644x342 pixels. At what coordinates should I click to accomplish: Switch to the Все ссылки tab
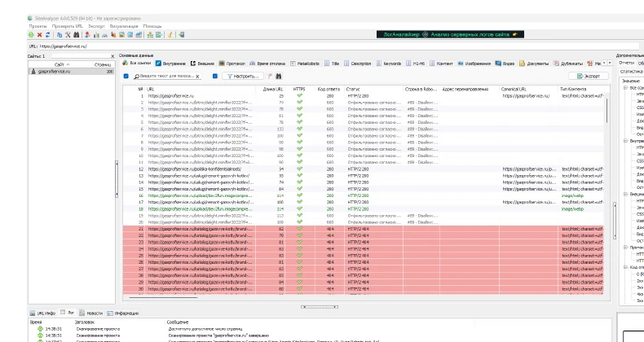[x=137, y=64]
